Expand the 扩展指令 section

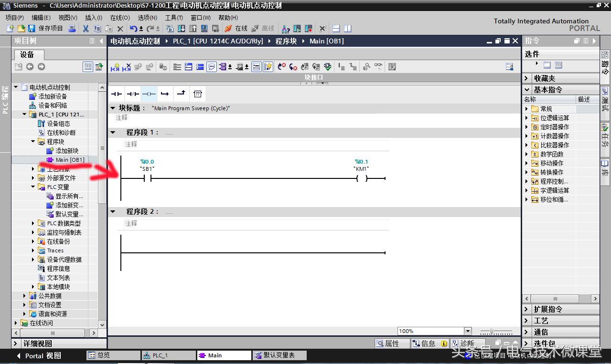tap(526, 309)
